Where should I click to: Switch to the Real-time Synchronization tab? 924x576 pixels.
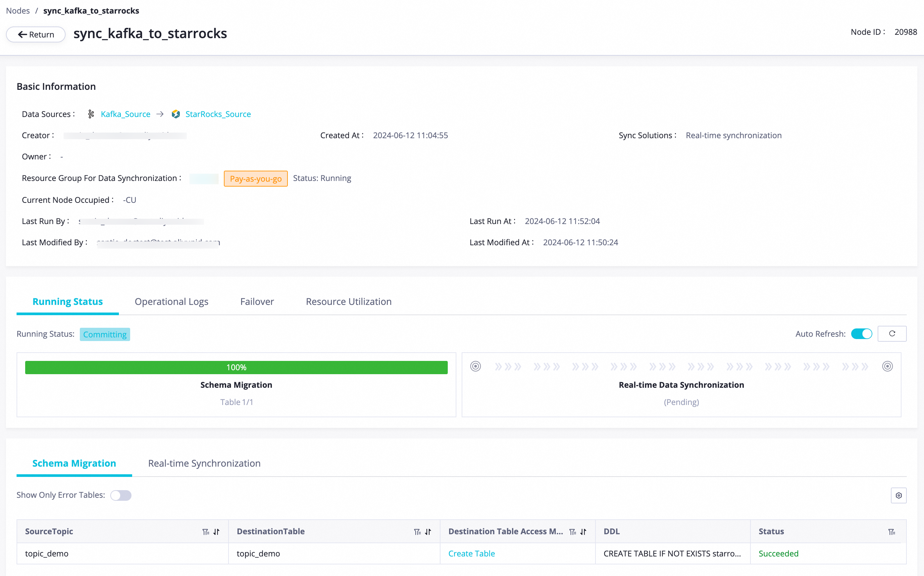(x=204, y=463)
